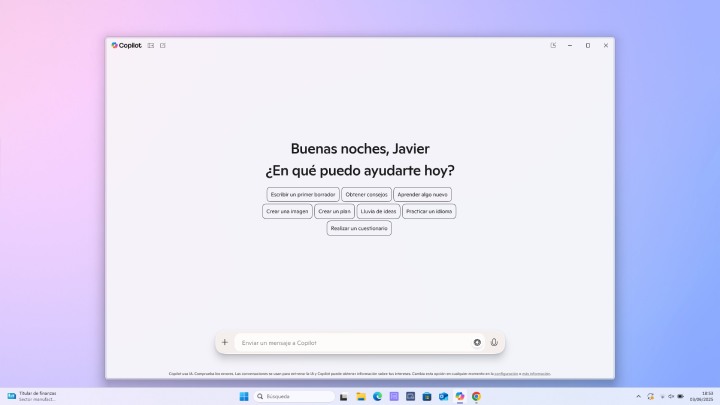Open the network tray icon

pos(662,396)
